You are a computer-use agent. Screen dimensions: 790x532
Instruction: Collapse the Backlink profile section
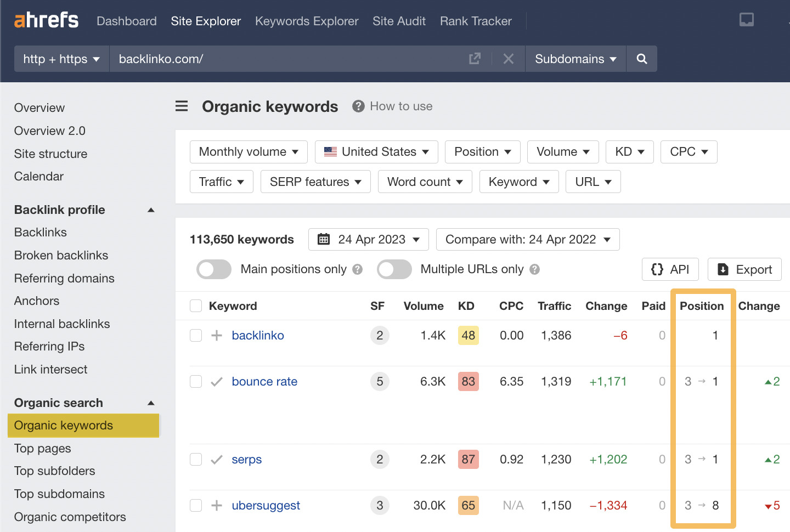[151, 210]
